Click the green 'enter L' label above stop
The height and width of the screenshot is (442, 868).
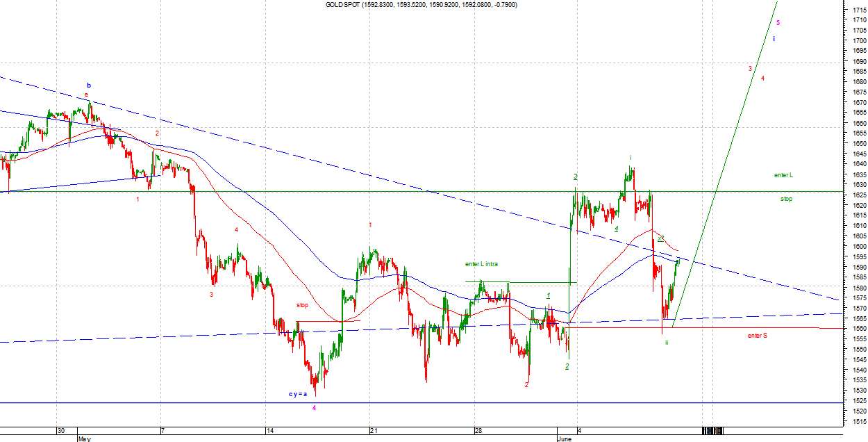pyautogui.click(x=783, y=175)
